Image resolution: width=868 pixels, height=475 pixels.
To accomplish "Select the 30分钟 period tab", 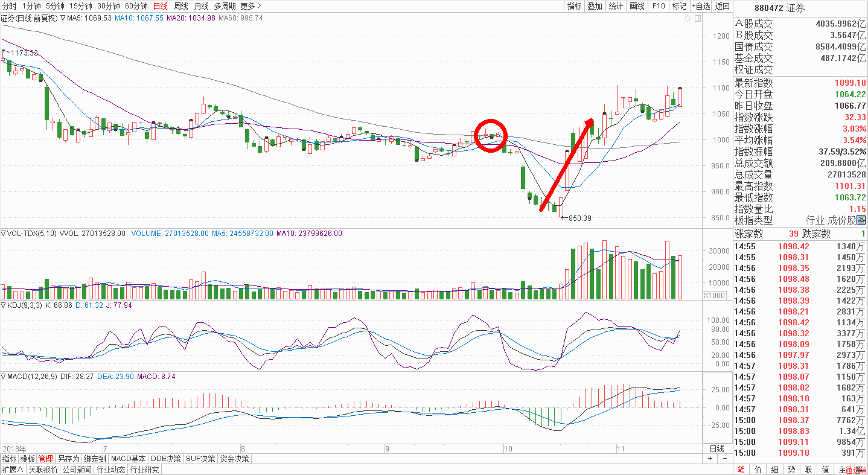I will point(109,6).
